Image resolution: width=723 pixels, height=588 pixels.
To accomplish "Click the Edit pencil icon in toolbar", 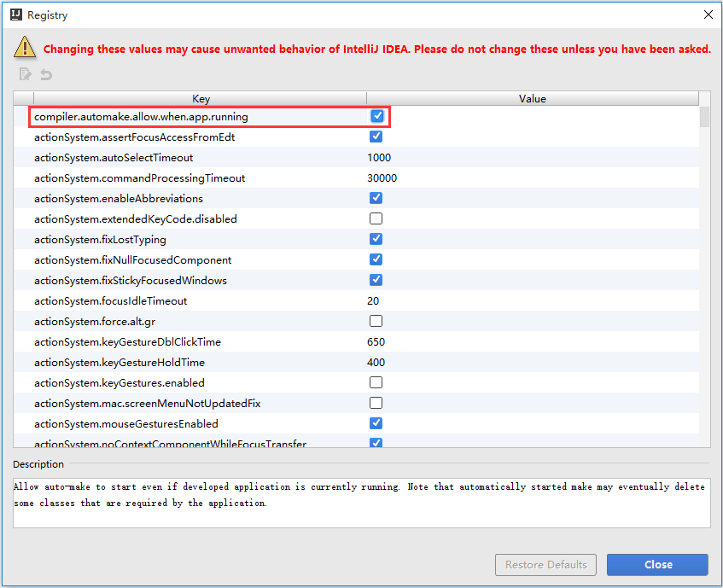I will coord(25,73).
